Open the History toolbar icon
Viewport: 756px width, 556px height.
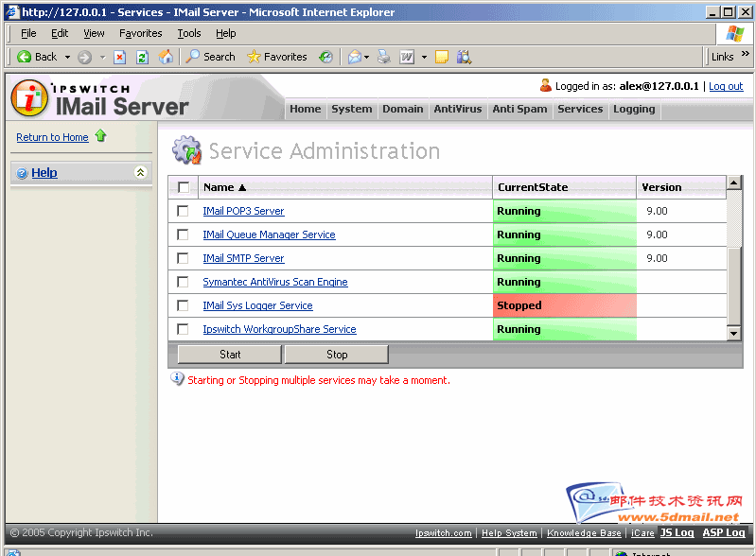tap(325, 57)
